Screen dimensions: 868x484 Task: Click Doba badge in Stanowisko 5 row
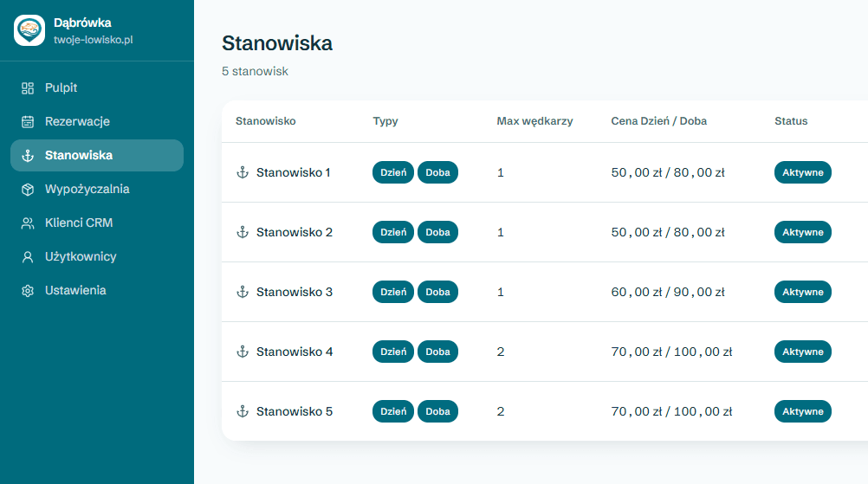point(437,411)
